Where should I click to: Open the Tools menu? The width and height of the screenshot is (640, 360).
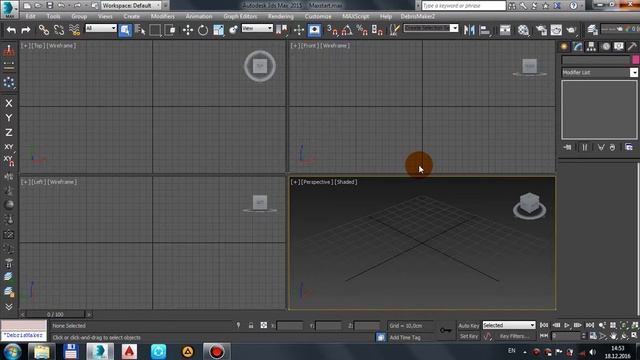point(53,16)
